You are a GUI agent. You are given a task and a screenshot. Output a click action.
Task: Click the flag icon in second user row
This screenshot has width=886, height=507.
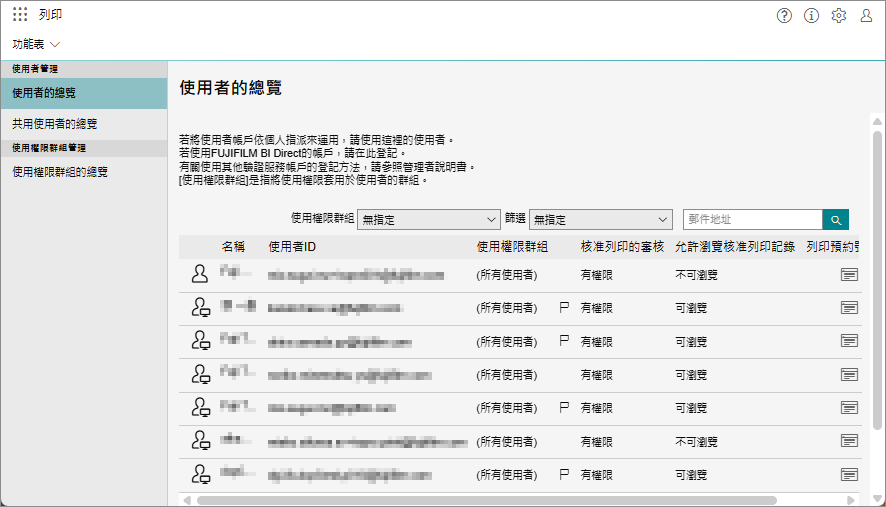tap(564, 308)
